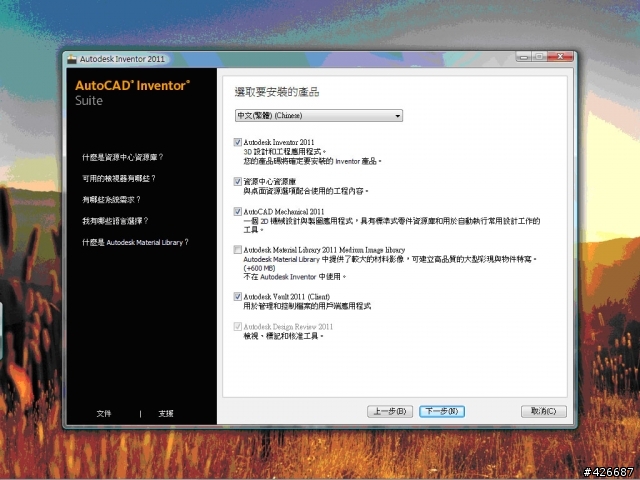Click the 3D 設計和工程應用程式 description text
The width and height of the screenshot is (640, 480).
[285, 152]
